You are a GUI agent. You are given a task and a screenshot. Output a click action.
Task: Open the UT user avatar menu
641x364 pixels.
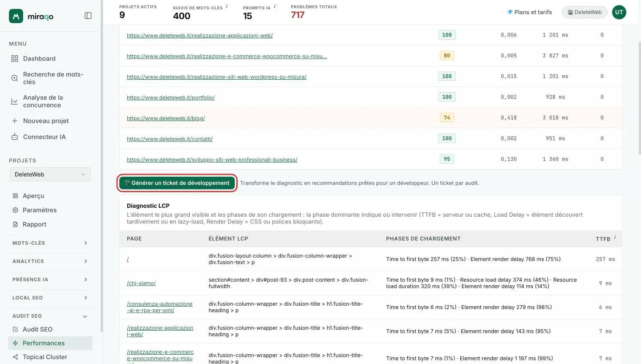(x=619, y=12)
